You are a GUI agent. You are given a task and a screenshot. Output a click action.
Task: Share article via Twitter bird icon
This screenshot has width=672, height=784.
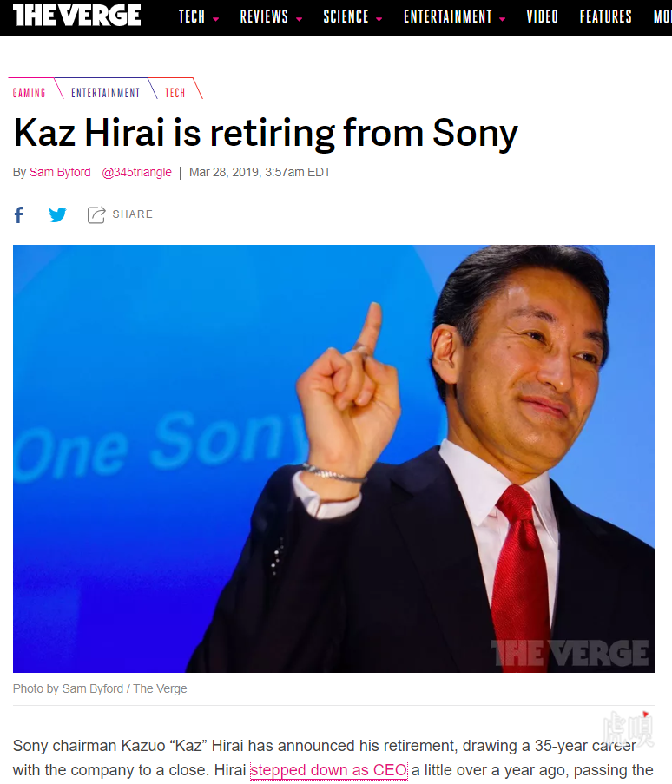[x=57, y=214]
